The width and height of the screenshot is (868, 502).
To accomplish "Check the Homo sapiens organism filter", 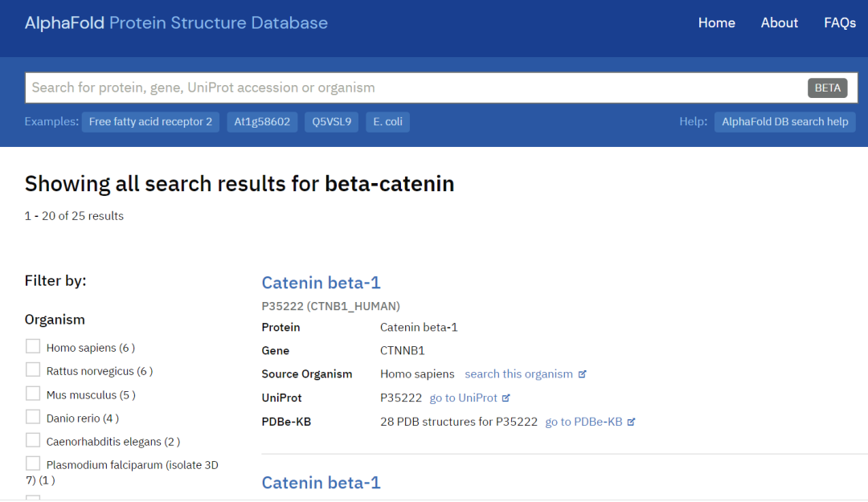I will click(x=33, y=346).
